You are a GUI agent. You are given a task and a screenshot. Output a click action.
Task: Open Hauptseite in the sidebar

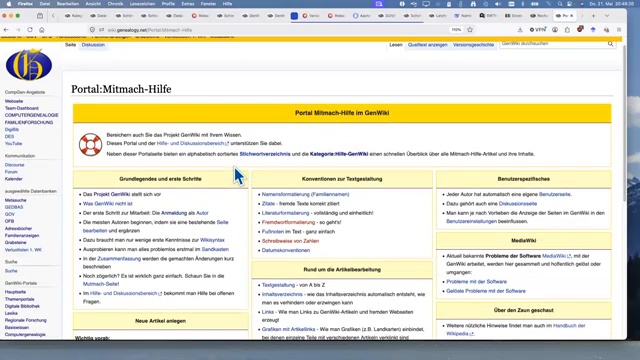coord(15,292)
